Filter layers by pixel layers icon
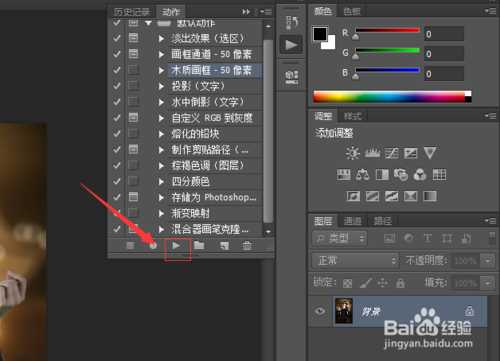Viewport: 500px width, 361px height. point(389,238)
